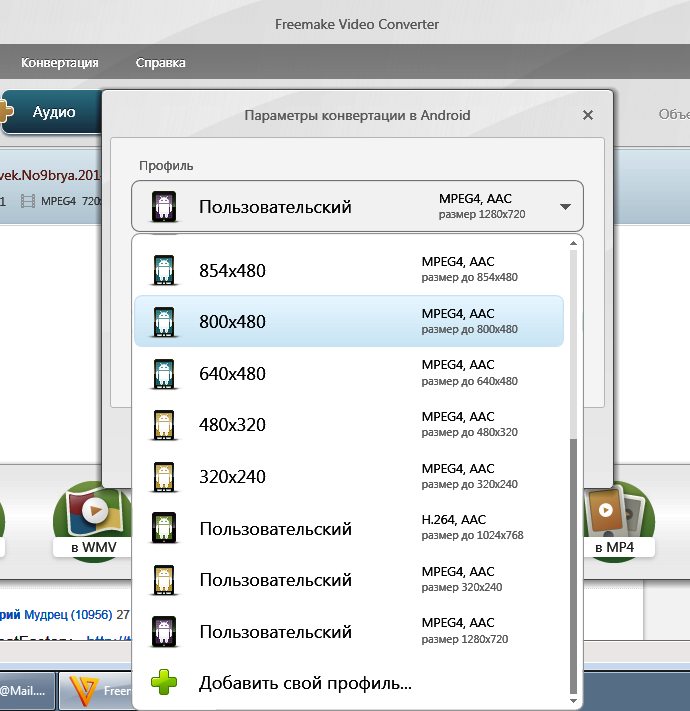The height and width of the screenshot is (711, 690).
Task: Click Android icon of 854x480 row
Action: click(x=164, y=270)
